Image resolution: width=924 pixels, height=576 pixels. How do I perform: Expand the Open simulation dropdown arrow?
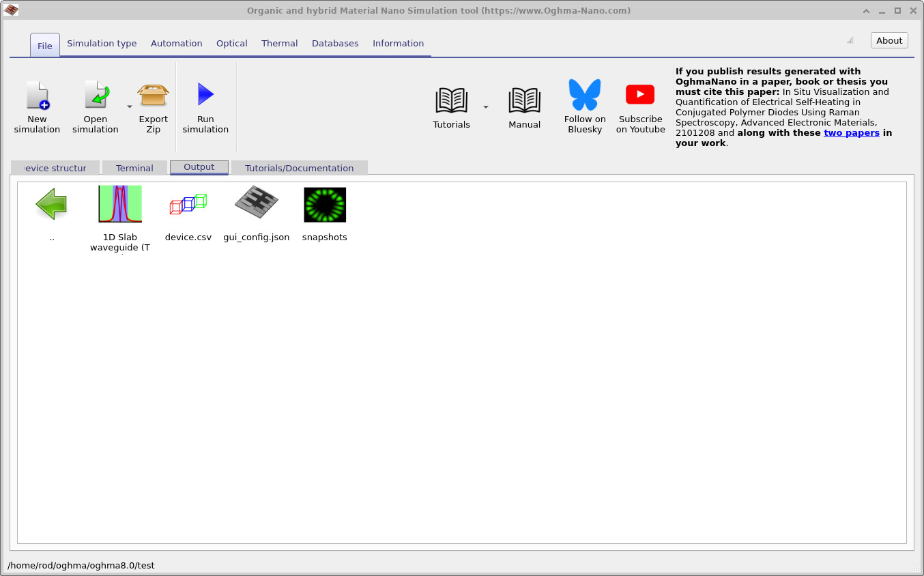coord(130,107)
